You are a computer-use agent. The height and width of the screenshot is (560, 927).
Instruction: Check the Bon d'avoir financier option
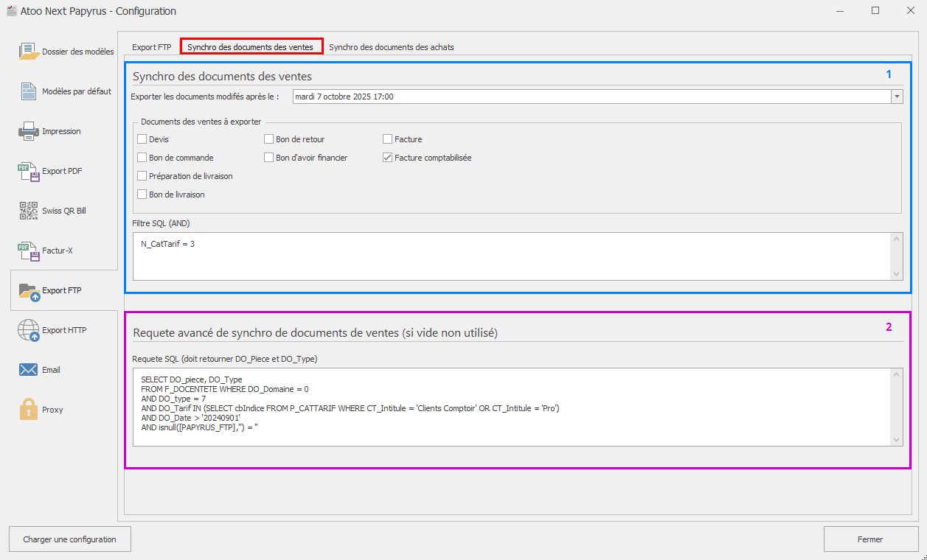[x=269, y=158]
